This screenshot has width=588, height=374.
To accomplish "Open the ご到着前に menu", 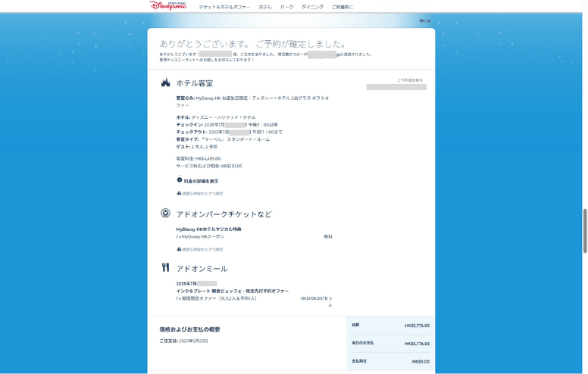I will [x=342, y=7].
